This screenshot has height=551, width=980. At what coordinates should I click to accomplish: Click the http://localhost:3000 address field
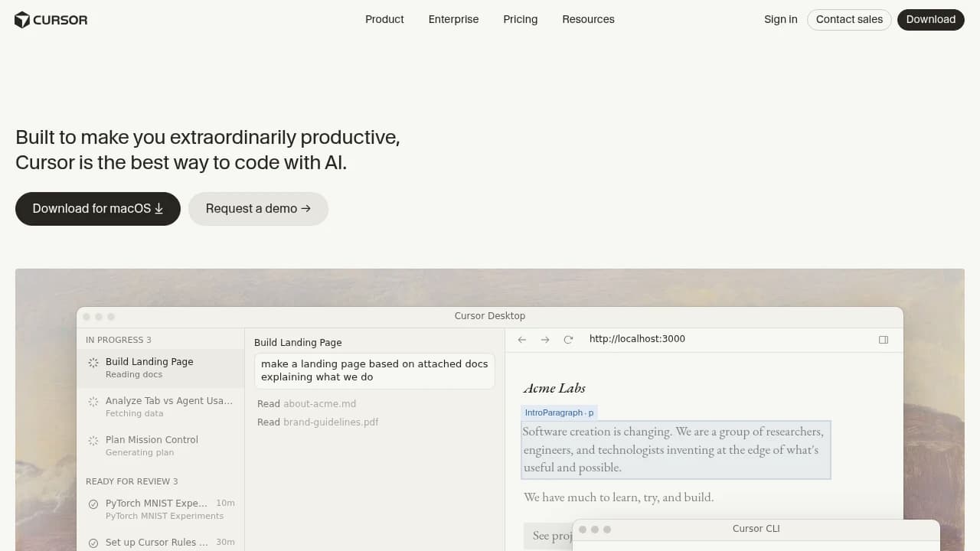click(x=637, y=339)
